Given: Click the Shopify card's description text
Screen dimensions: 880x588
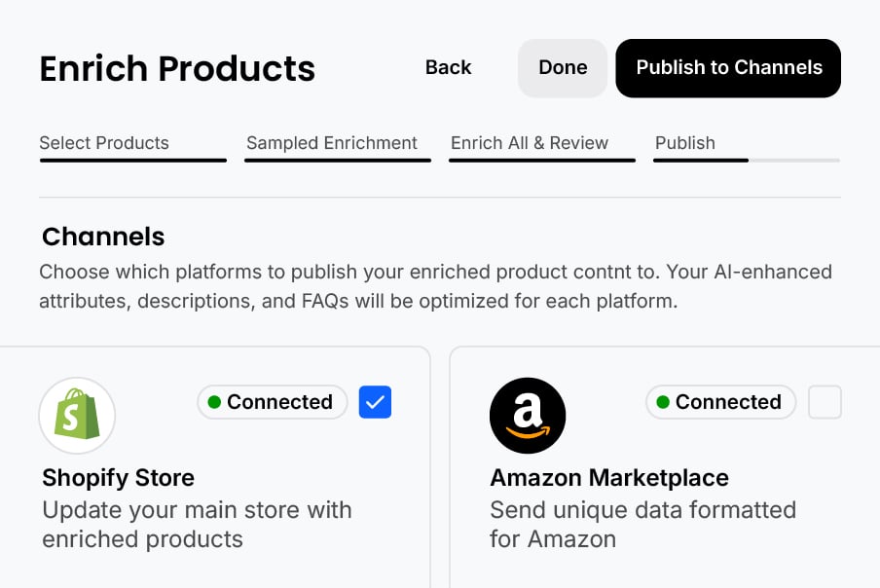Looking at the screenshot, I should [x=197, y=524].
